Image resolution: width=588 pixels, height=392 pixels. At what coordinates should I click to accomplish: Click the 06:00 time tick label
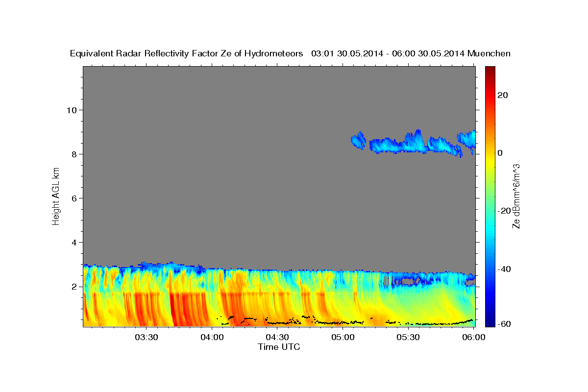[x=473, y=337]
